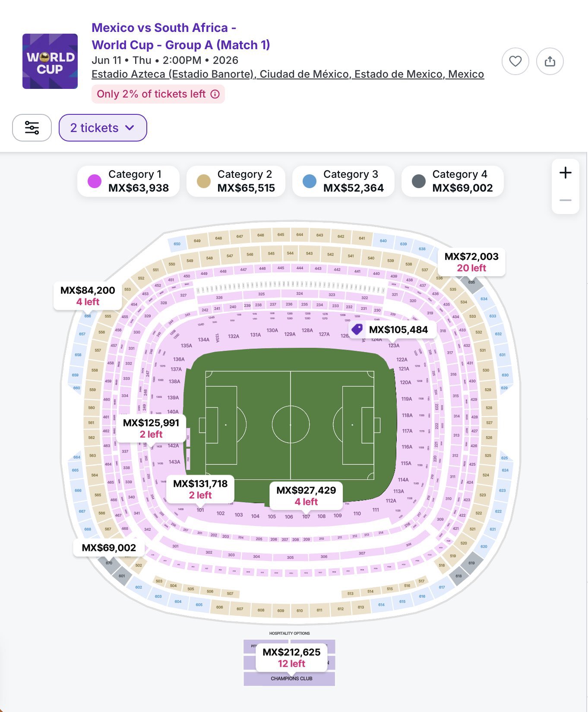Select the MX$927,429 price marker
Screen dimensions: 588x712
click(x=306, y=495)
